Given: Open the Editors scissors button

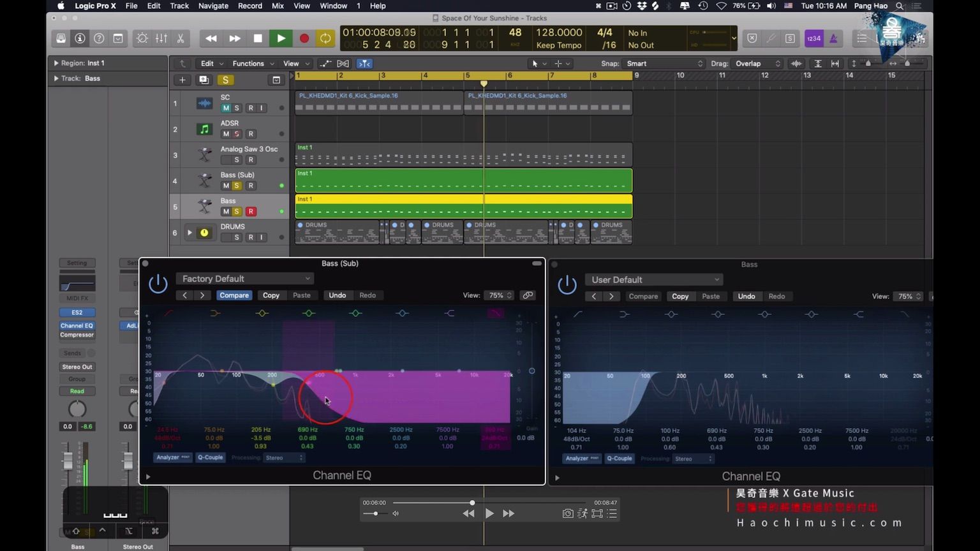Looking at the screenshot, I should (x=181, y=38).
